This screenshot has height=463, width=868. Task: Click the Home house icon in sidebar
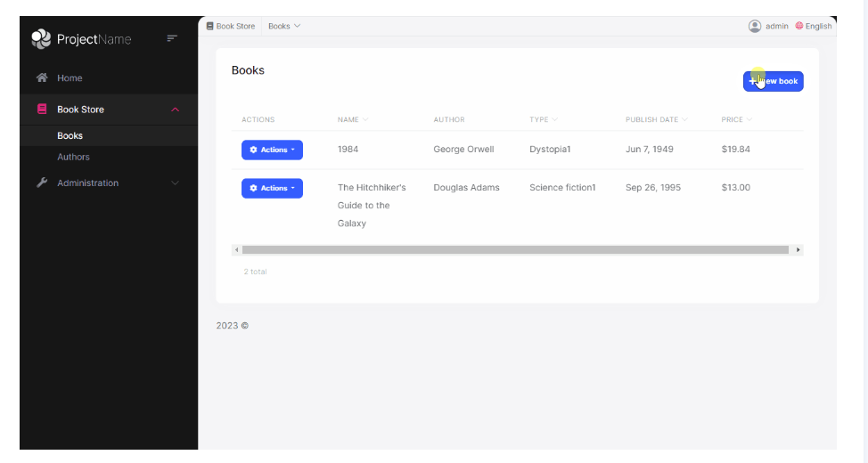(42, 78)
